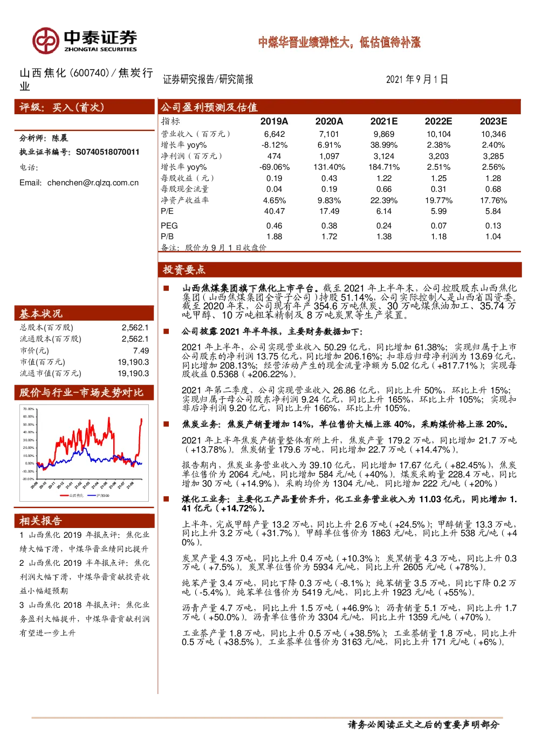Select net profit value 1,097
The width and height of the screenshot is (535, 756).
[x=329, y=156]
